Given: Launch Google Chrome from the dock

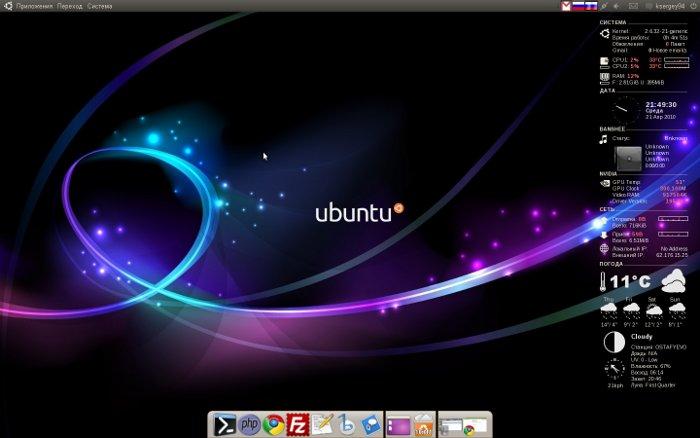Looking at the screenshot, I should [x=273, y=425].
